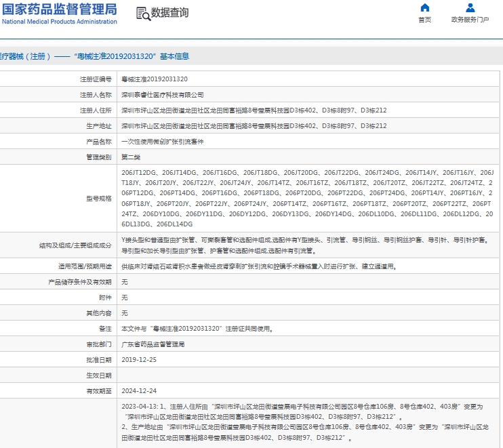The image size is (503, 448).
Task: Click the 审批部门 label
Action: [x=99, y=344]
